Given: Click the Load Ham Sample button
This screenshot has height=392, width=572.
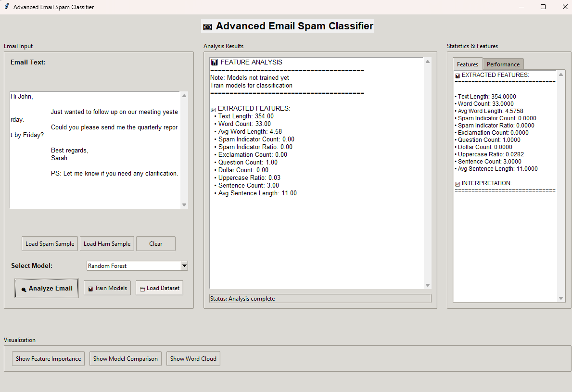Looking at the screenshot, I should coord(107,244).
